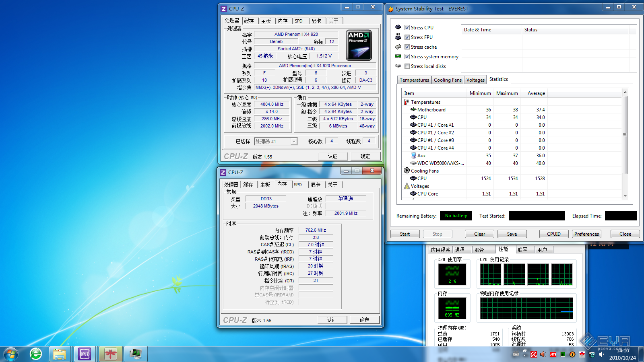Click the Stress cache chip icon
The image size is (644, 362).
point(398,47)
